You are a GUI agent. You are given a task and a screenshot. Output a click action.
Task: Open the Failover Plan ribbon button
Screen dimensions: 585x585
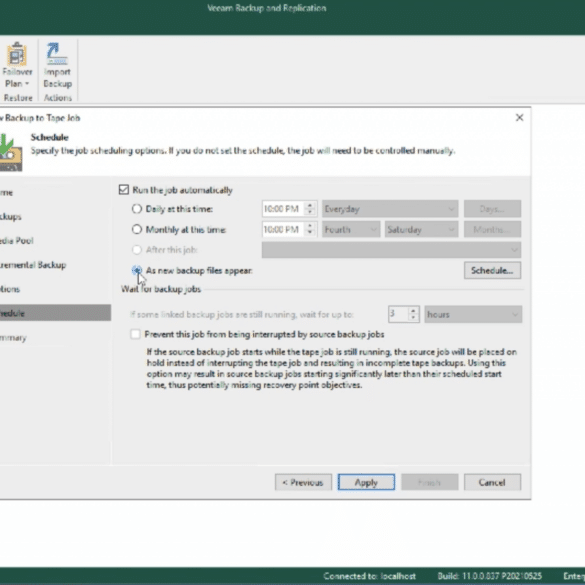pyautogui.click(x=17, y=66)
